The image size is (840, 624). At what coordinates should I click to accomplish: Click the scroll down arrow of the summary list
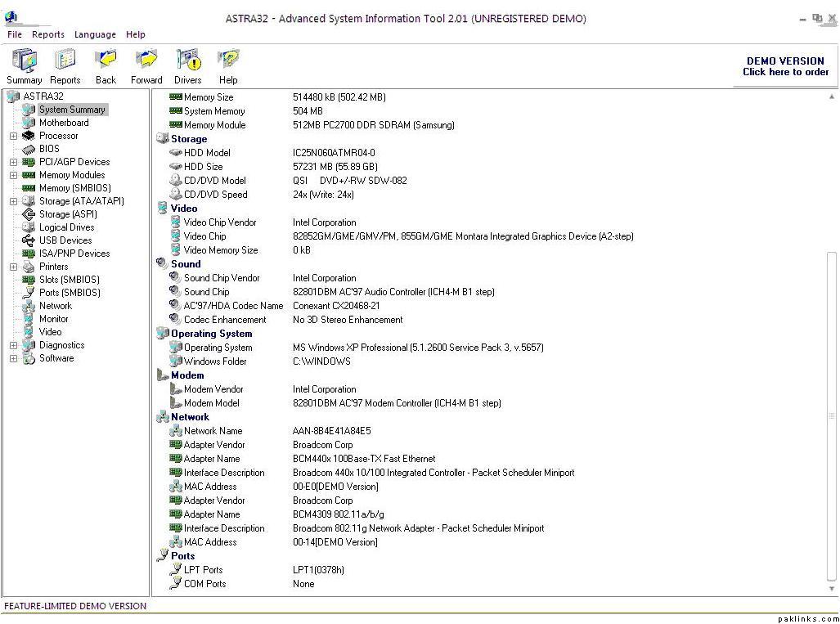pos(832,589)
